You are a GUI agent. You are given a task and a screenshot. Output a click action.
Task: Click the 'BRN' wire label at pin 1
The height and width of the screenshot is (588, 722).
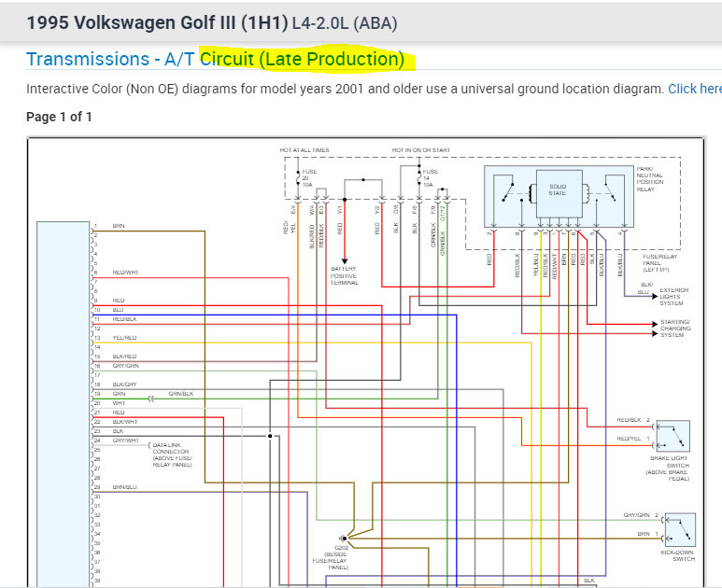tap(119, 226)
